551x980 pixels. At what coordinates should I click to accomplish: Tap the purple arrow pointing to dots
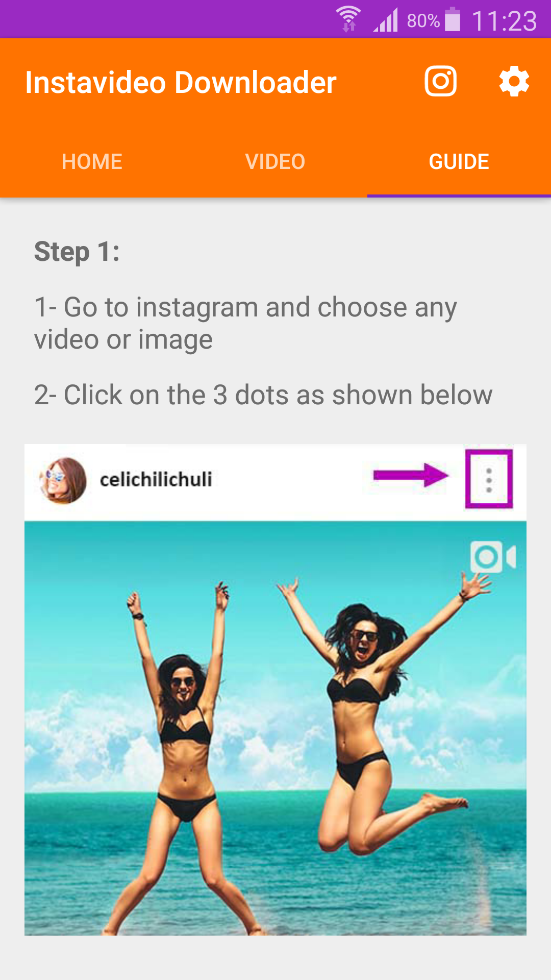click(411, 476)
